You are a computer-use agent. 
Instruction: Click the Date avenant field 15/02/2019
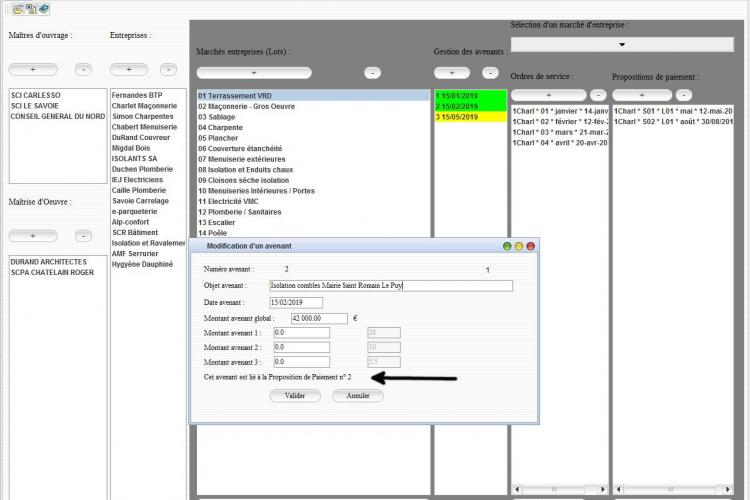point(296,302)
